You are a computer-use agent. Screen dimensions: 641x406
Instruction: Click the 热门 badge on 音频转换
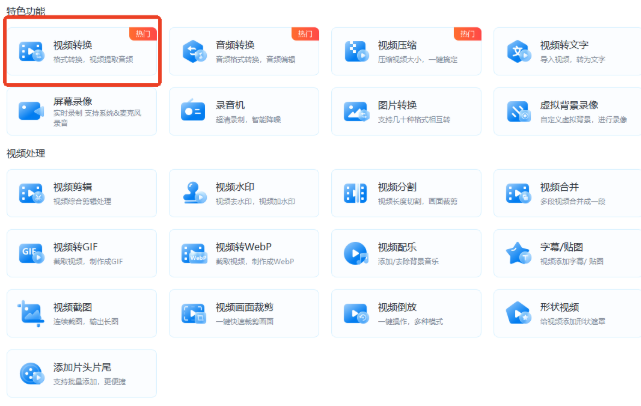pyautogui.click(x=305, y=34)
